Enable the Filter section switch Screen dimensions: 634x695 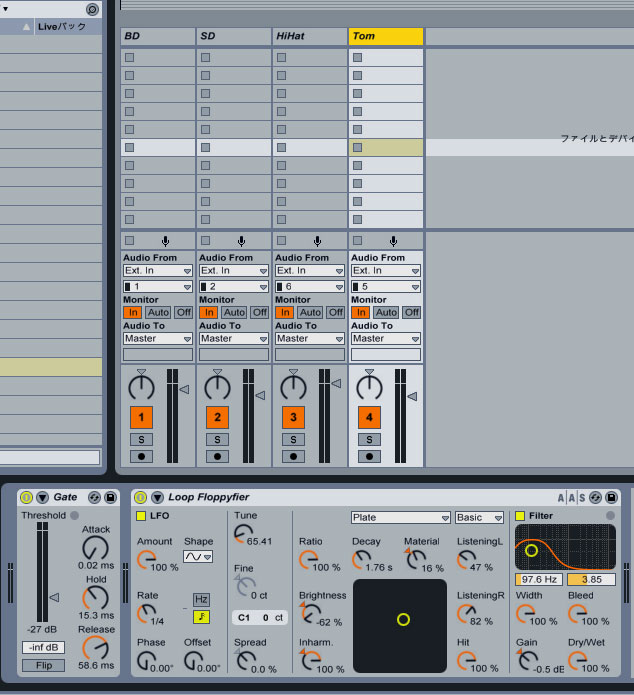point(520,516)
